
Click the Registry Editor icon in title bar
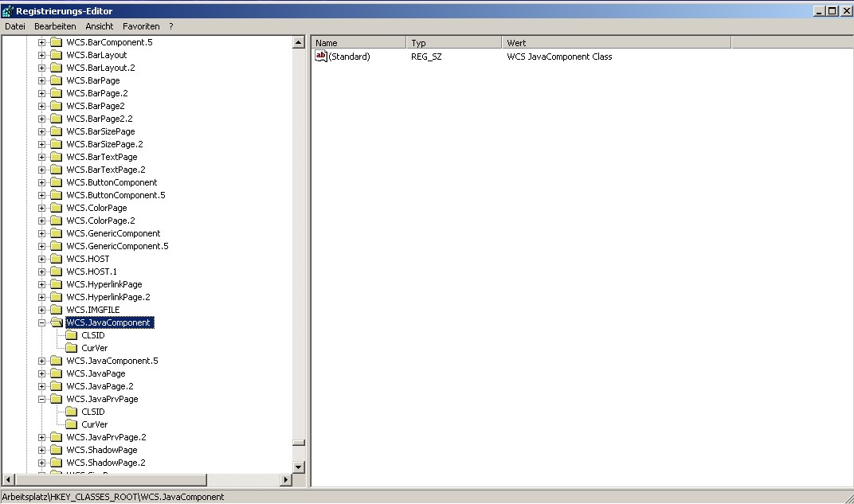point(8,11)
